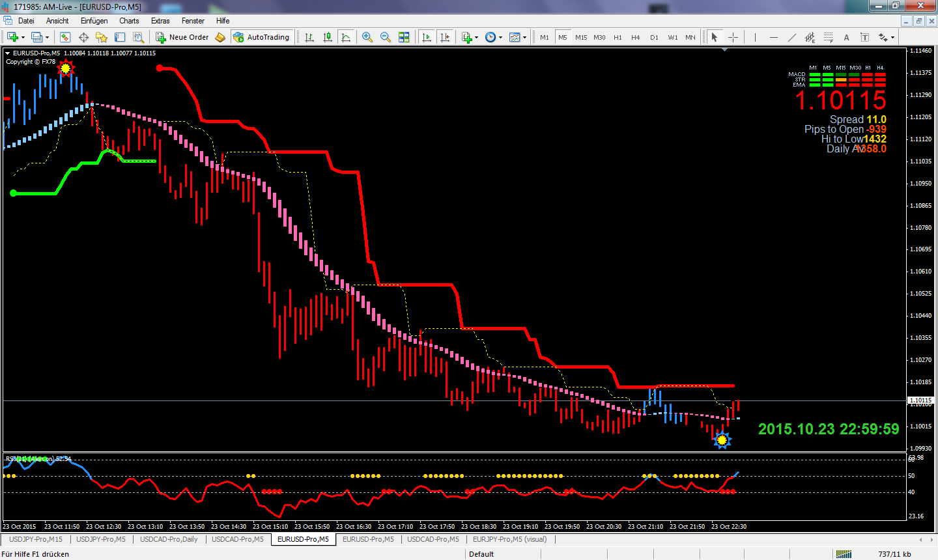938x560 pixels.
Task: Switch timeframe to M1
Action: click(545, 37)
